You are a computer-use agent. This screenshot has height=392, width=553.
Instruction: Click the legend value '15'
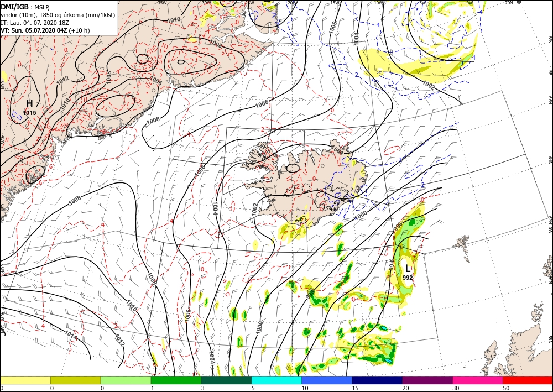[x=355, y=388]
